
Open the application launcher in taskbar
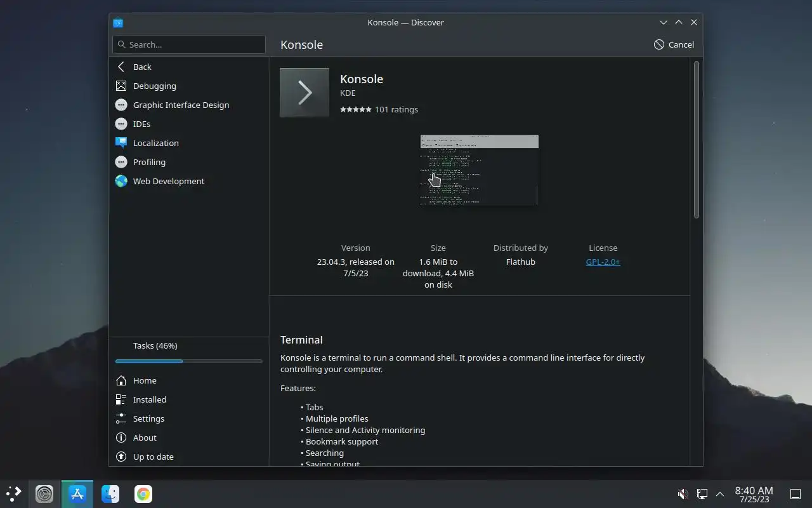(14, 493)
